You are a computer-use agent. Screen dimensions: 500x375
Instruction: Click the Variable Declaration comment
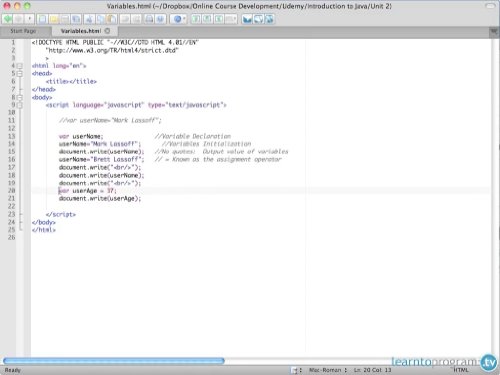coord(193,136)
